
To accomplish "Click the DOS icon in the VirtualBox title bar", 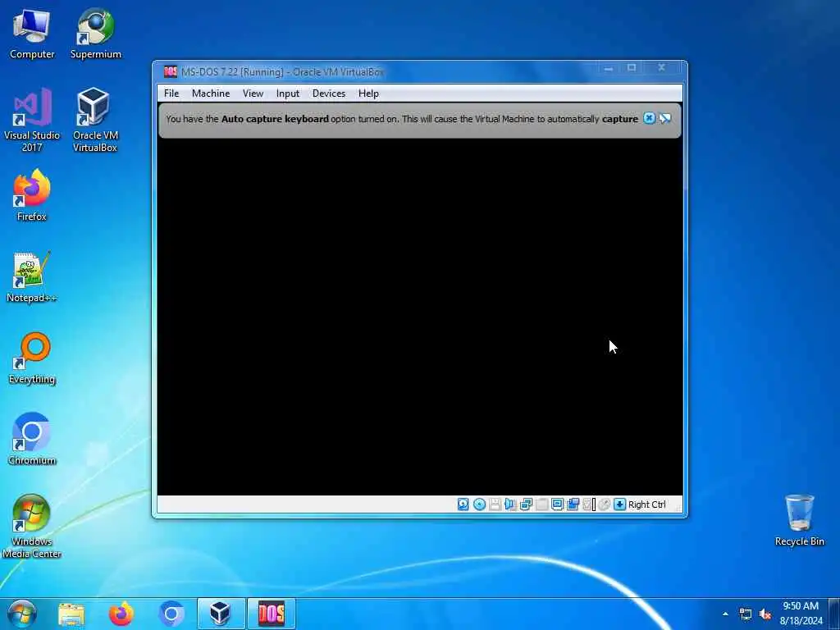I will (171, 71).
